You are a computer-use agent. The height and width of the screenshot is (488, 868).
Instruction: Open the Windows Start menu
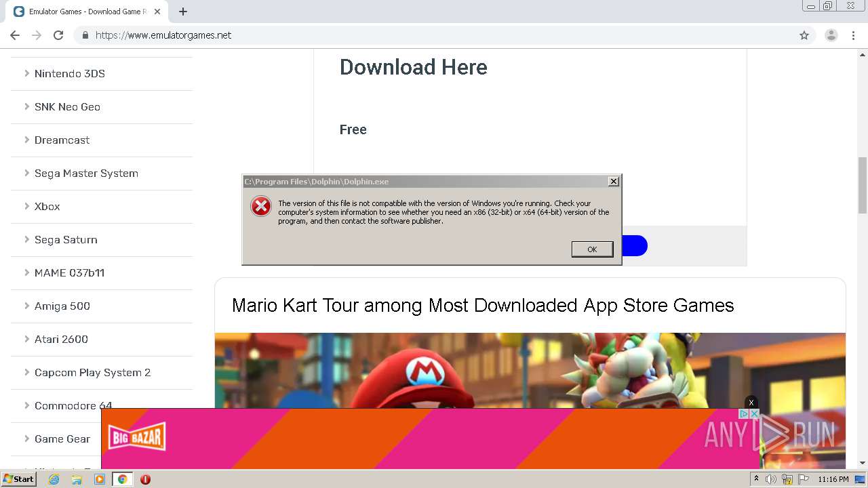[19, 479]
